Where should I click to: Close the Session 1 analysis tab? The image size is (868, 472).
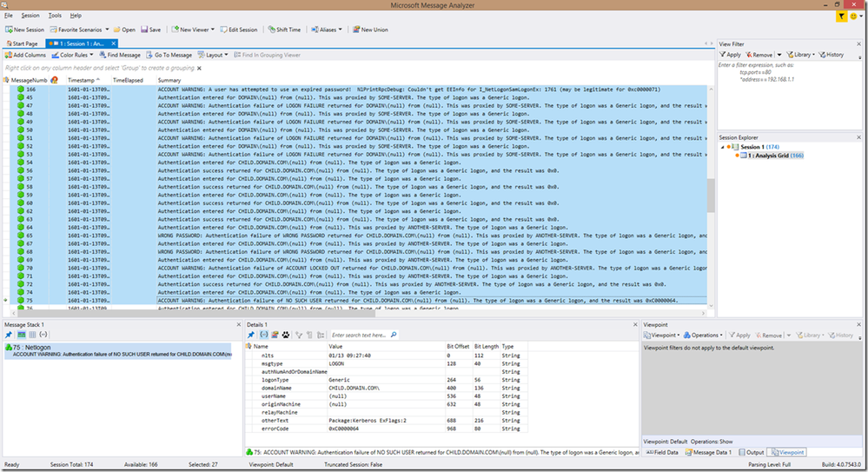pyautogui.click(x=114, y=43)
